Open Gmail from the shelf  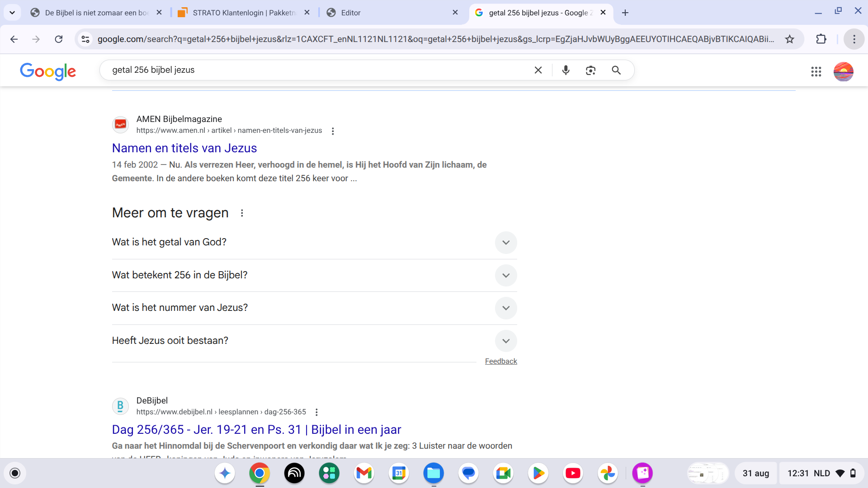pos(364,473)
